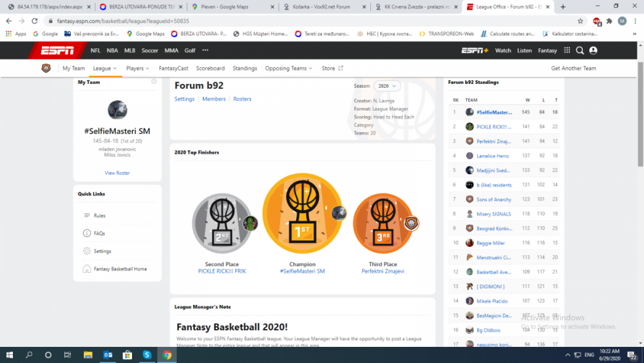
Task: Open the Rosters link under Forum b92
Action: [242, 99]
